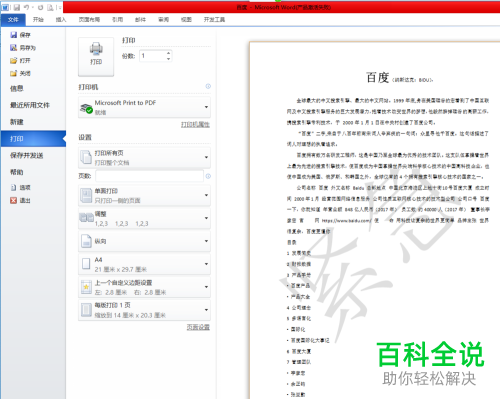Open the customize quick access toolbar arrow
Screen dimensions: 500x399
(x=59, y=7)
